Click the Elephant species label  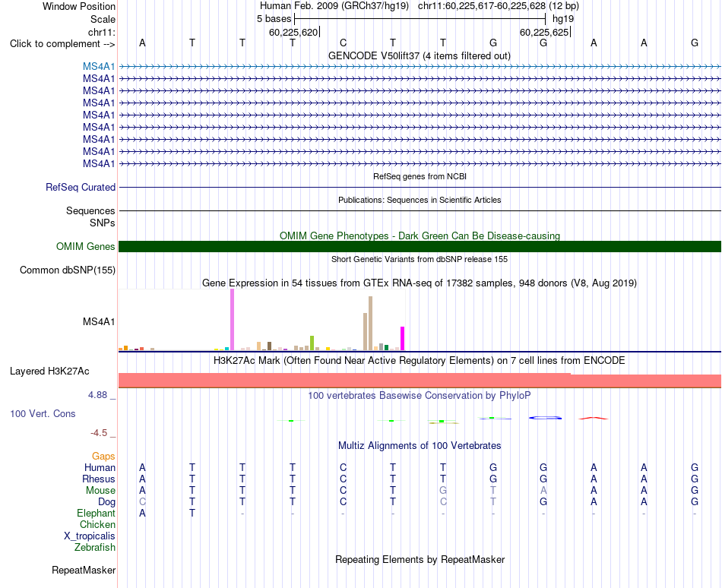coord(96,513)
